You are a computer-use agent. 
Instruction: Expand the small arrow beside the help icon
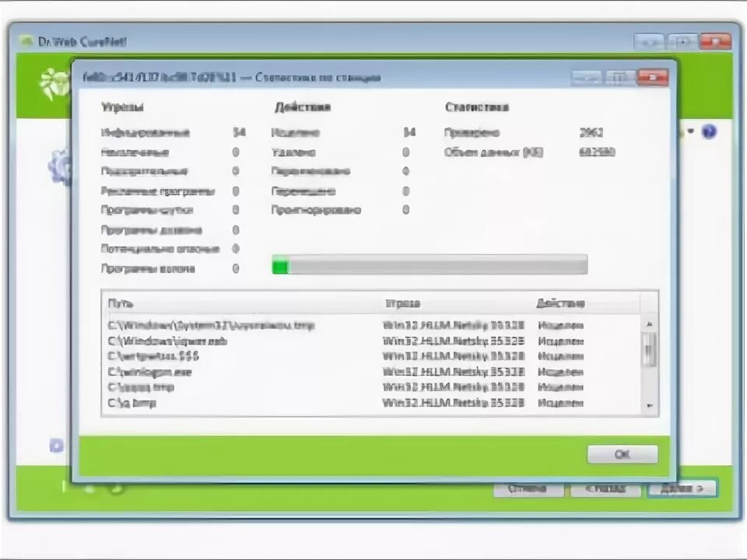691,131
